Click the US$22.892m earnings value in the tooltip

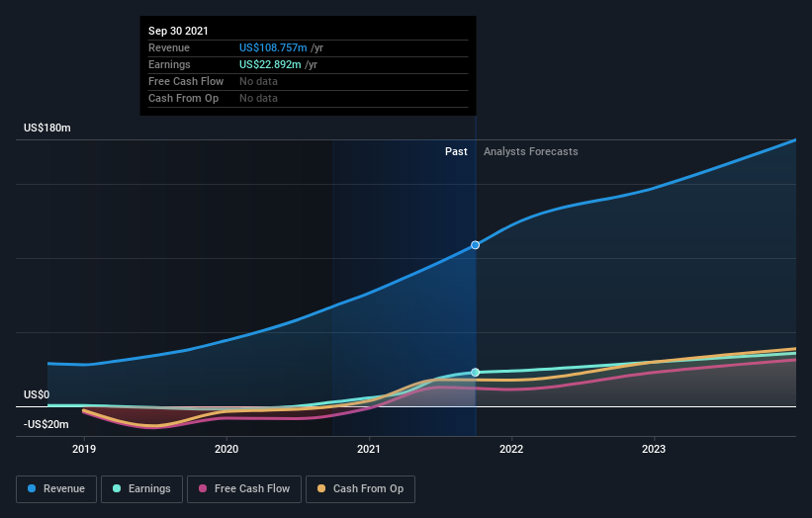[270, 64]
